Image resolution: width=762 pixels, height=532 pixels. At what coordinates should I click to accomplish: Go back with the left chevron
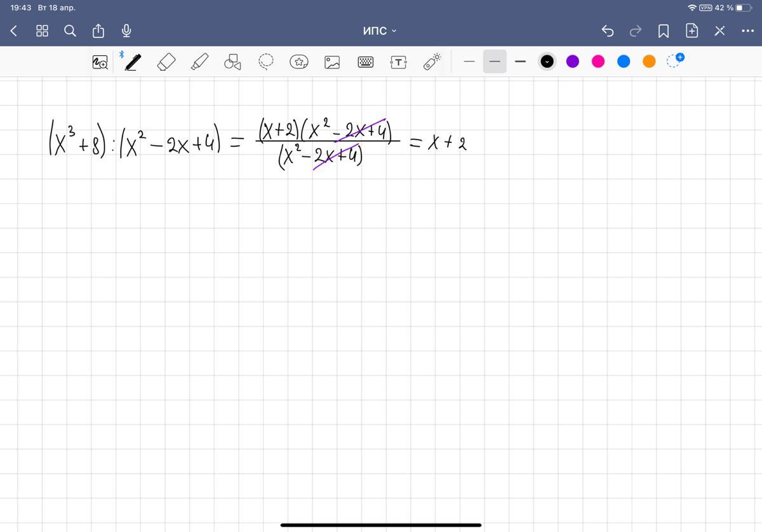(13, 30)
